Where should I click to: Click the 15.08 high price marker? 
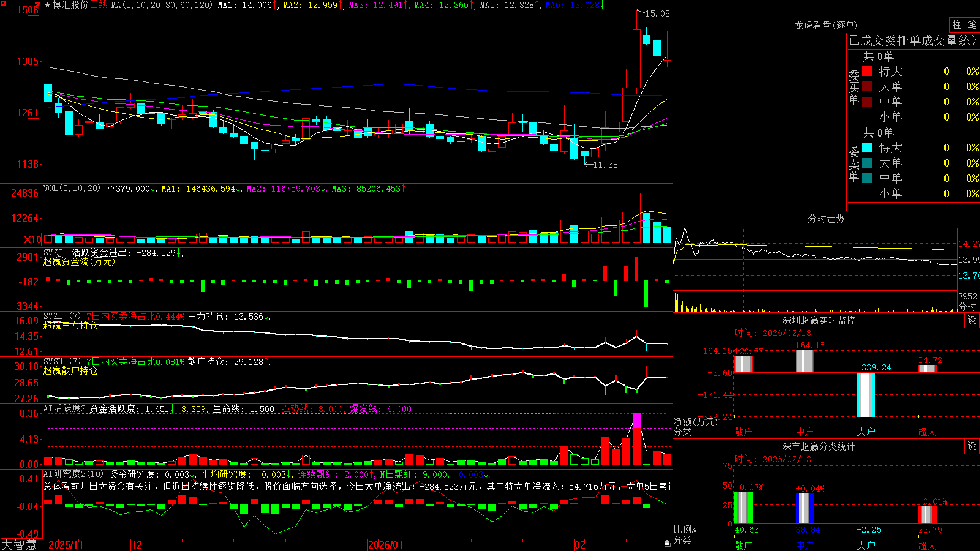pos(657,13)
